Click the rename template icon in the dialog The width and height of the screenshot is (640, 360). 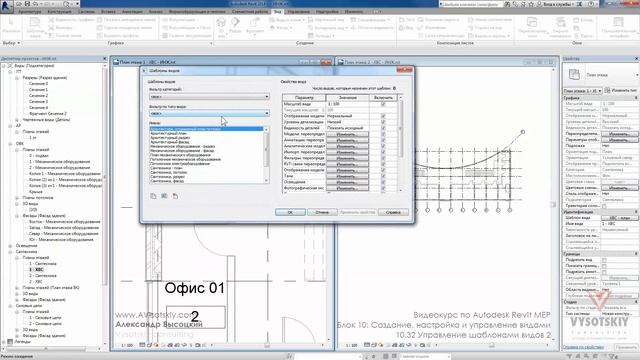click(164, 196)
